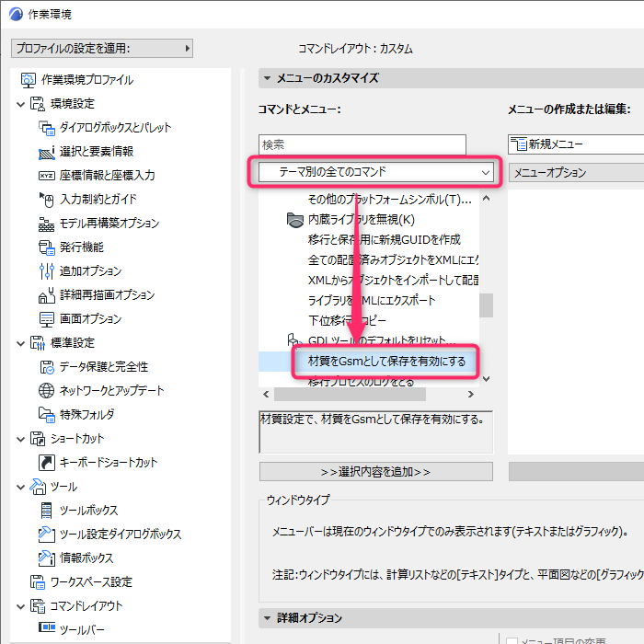The height and width of the screenshot is (644, 644).
Task: Click the 標準設定 icon
Action: coord(38,343)
